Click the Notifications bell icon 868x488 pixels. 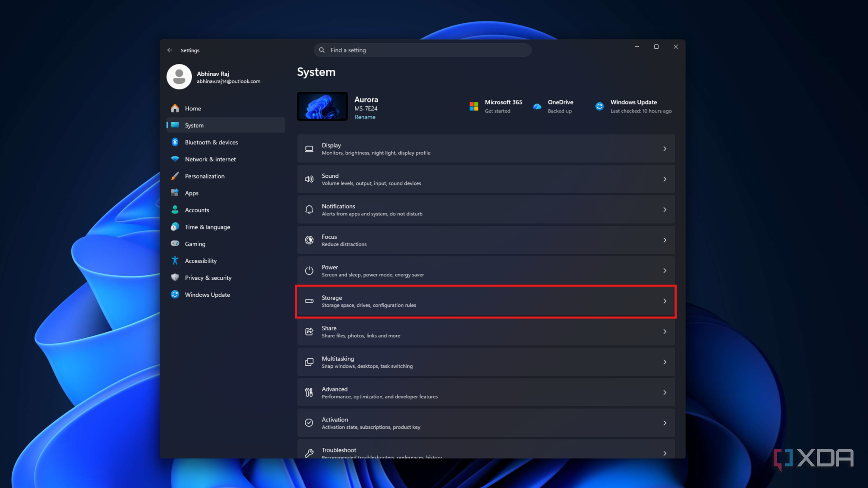point(309,210)
